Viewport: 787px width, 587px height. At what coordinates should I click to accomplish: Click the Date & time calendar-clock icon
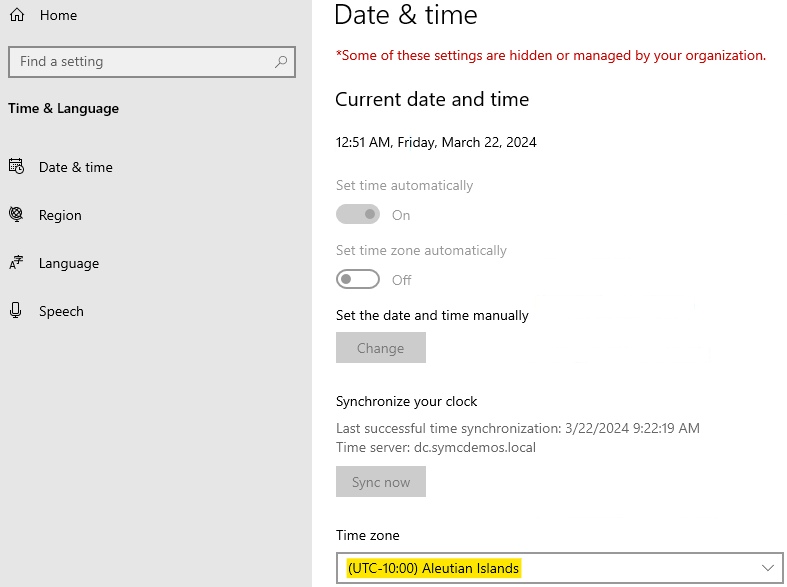16,167
